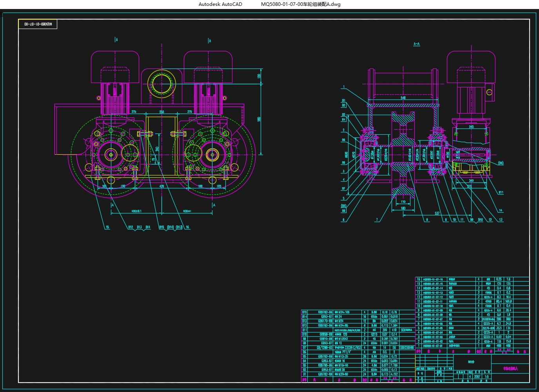This screenshot has height=392, width=539.
Task: Click the B11 callout near the motor
Action: coord(501,192)
